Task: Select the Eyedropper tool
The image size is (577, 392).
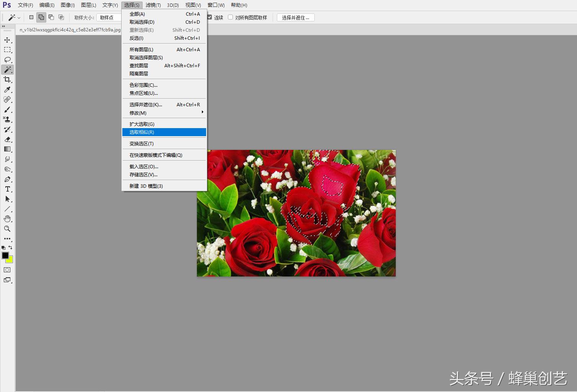Action: 7,89
